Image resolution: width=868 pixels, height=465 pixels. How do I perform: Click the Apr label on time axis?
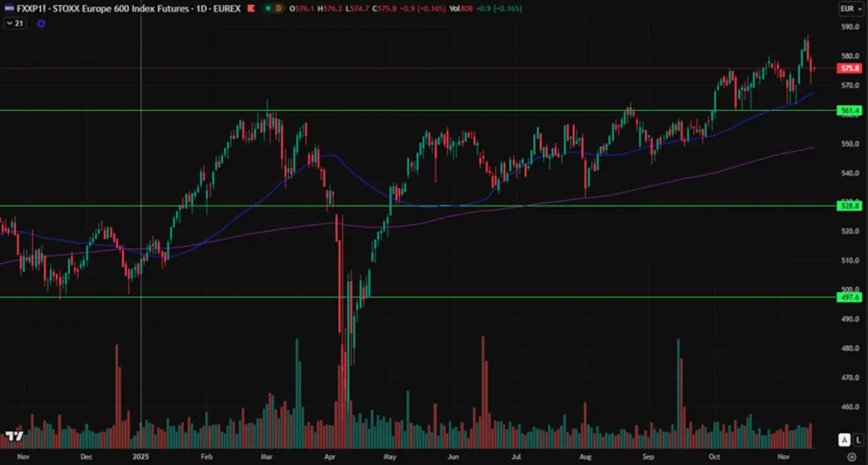tap(331, 456)
